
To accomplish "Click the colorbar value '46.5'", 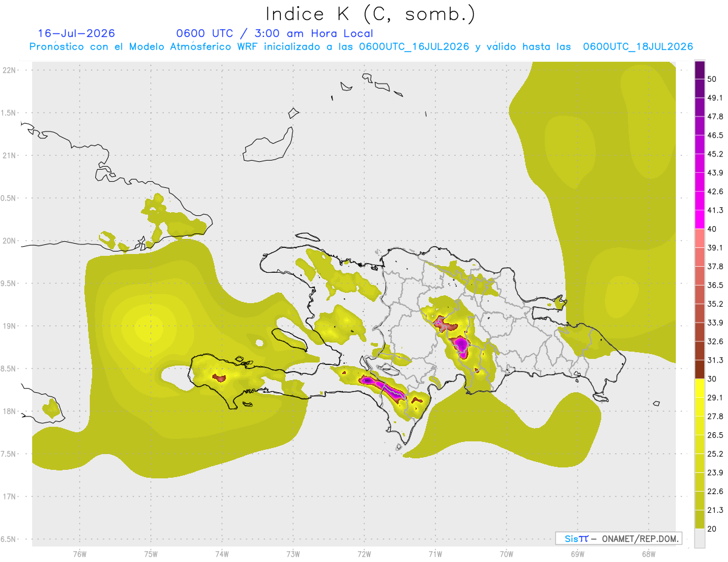I will pyautogui.click(x=715, y=135).
